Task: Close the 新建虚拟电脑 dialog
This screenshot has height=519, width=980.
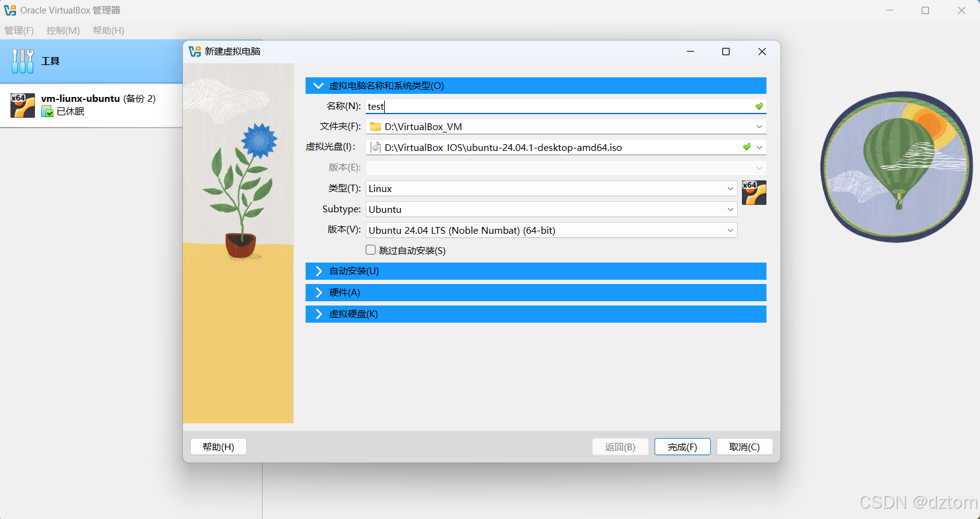Action: (x=762, y=52)
